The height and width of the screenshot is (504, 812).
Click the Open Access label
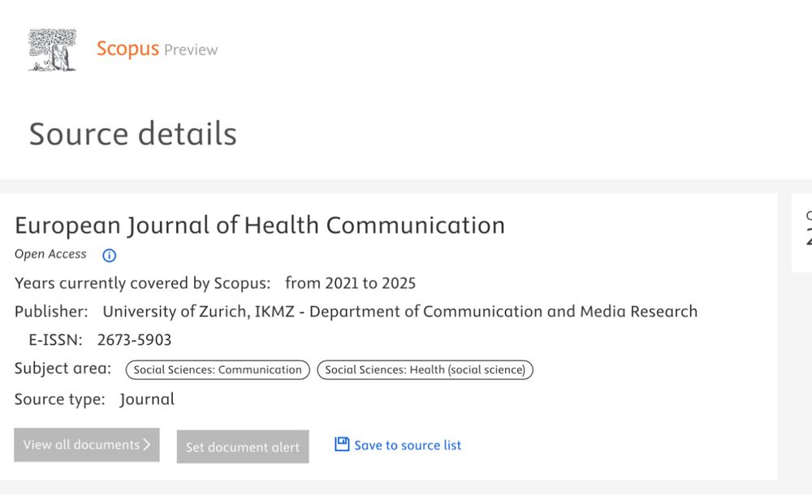tap(50, 254)
